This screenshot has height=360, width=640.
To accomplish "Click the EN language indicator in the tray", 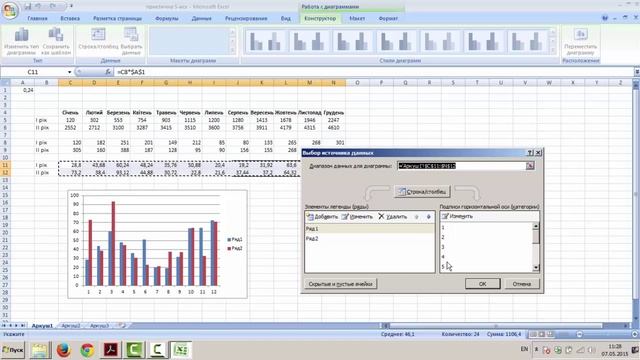I will tap(524, 349).
